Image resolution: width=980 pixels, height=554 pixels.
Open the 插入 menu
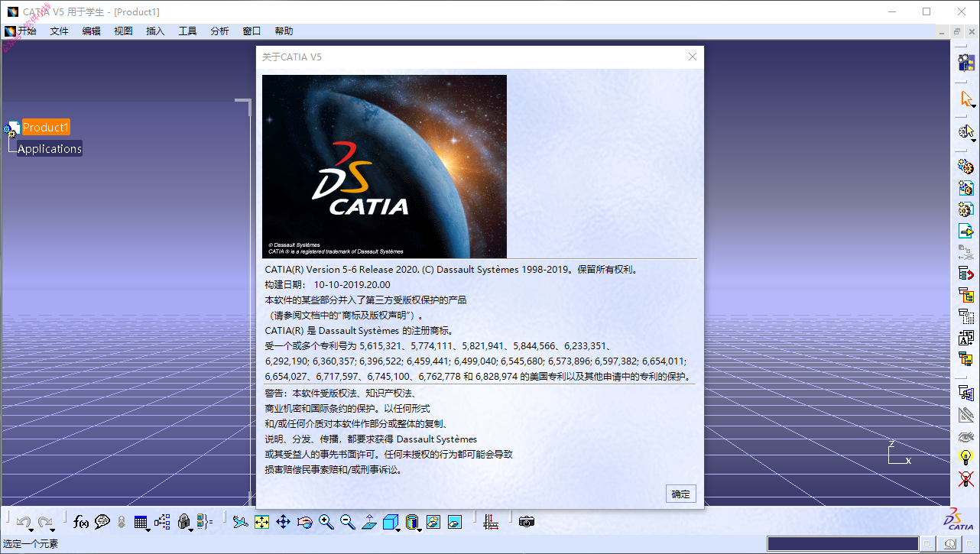point(156,31)
